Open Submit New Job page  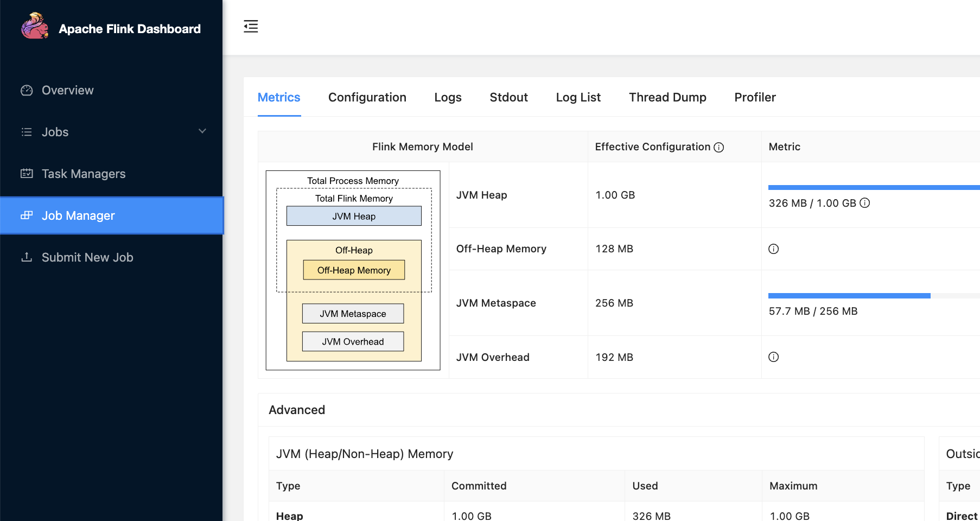pyautogui.click(x=87, y=257)
